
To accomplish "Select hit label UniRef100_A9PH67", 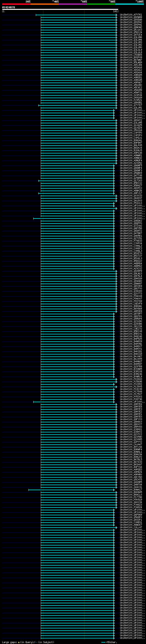I will (x=131, y=82).
